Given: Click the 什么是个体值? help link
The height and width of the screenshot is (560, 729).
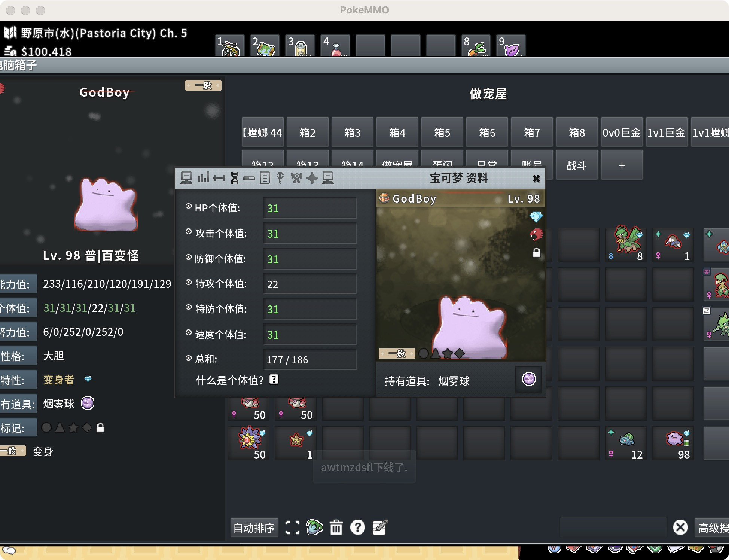Looking at the screenshot, I should click(x=230, y=380).
